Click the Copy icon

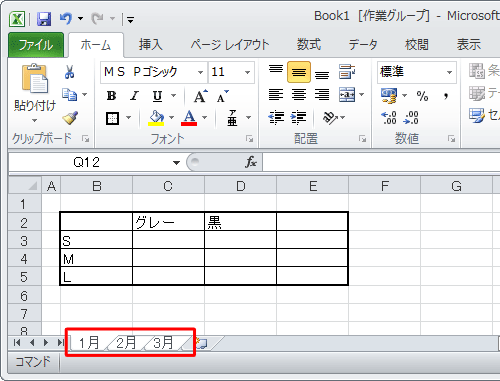69,95
